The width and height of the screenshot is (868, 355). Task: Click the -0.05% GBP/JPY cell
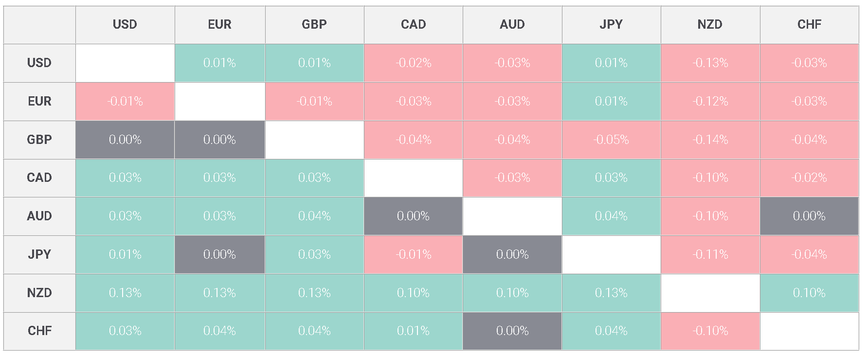(611, 140)
